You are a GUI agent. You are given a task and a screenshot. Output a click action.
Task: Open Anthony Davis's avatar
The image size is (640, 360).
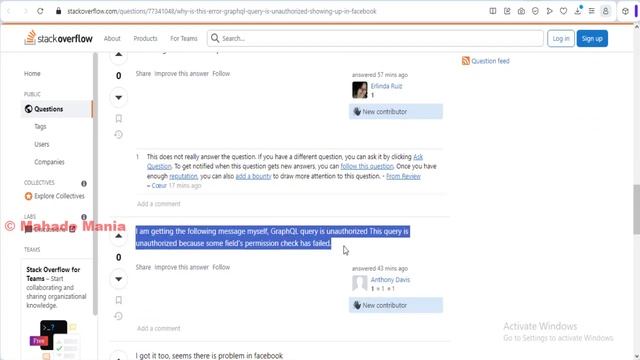(360, 283)
